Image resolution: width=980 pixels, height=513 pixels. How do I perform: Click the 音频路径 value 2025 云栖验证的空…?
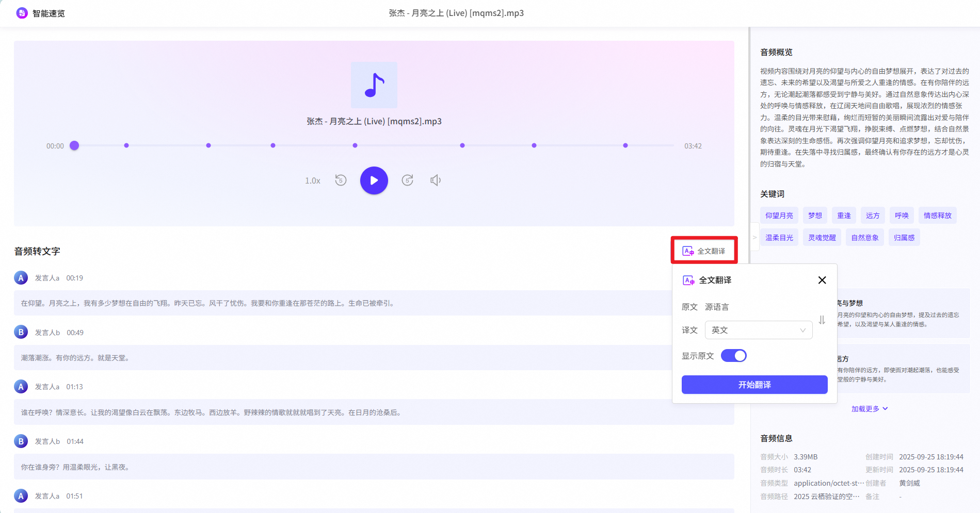827,497
